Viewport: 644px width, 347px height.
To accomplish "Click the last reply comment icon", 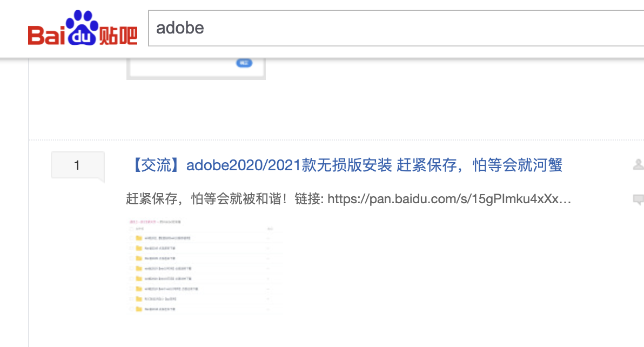I will pyautogui.click(x=638, y=199).
